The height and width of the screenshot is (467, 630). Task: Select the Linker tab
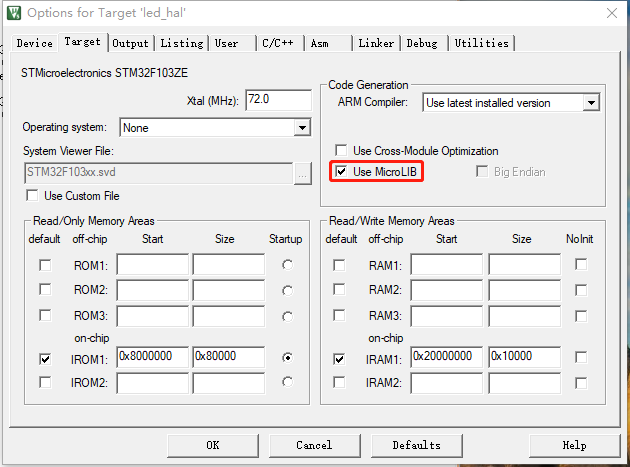[376, 43]
